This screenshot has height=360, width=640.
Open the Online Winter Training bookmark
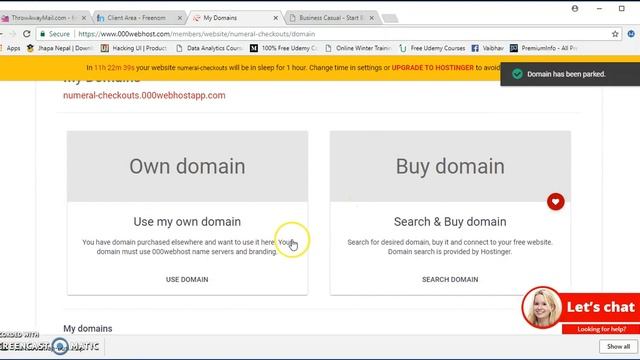[x=358, y=48]
